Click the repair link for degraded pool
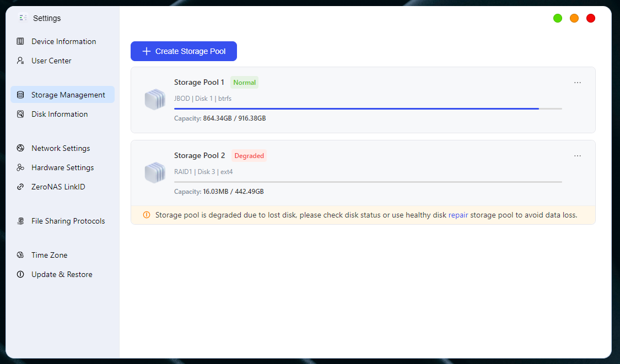 tap(459, 215)
